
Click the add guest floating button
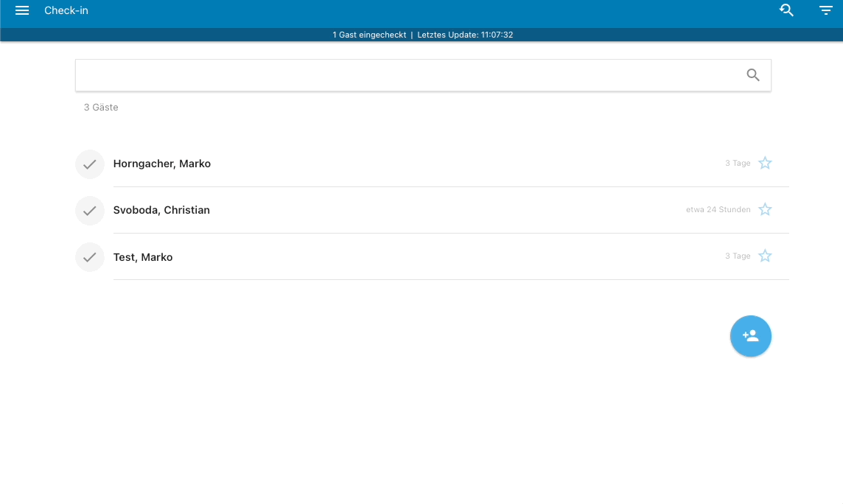[x=750, y=336]
